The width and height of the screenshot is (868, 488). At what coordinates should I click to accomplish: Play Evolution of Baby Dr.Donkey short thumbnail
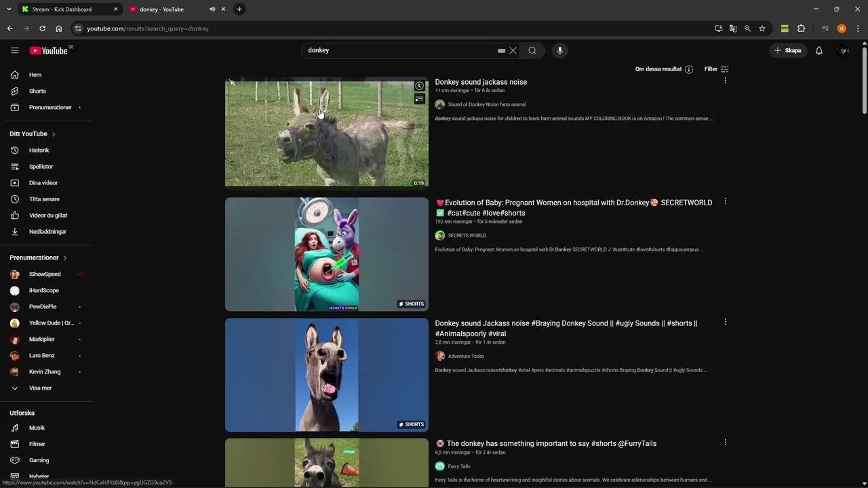[x=326, y=254]
